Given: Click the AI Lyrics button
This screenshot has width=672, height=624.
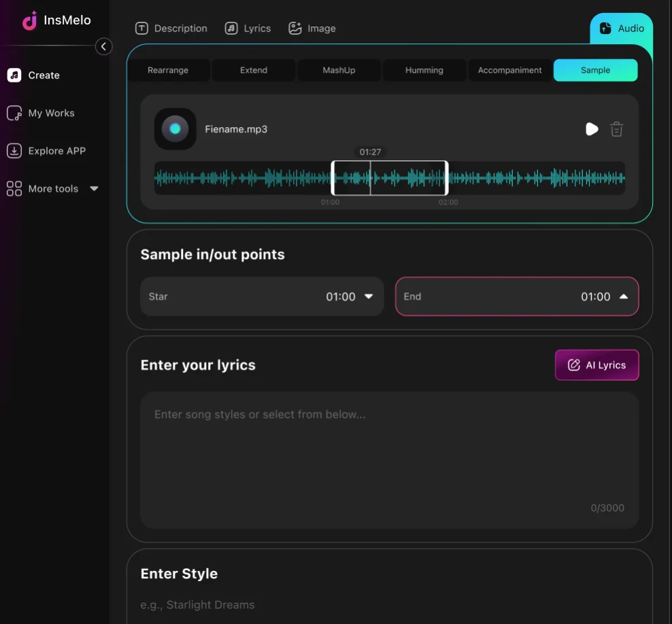Looking at the screenshot, I should tap(597, 365).
